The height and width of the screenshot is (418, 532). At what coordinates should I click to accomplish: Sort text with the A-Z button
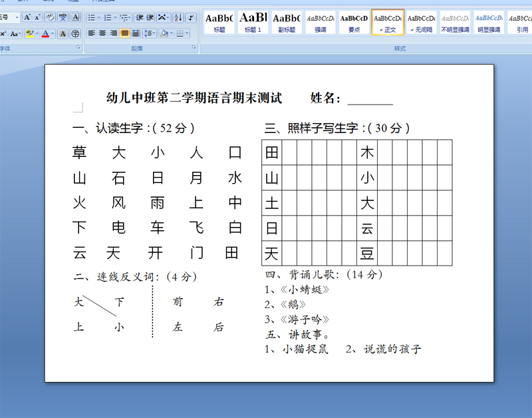tap(178, 17)
